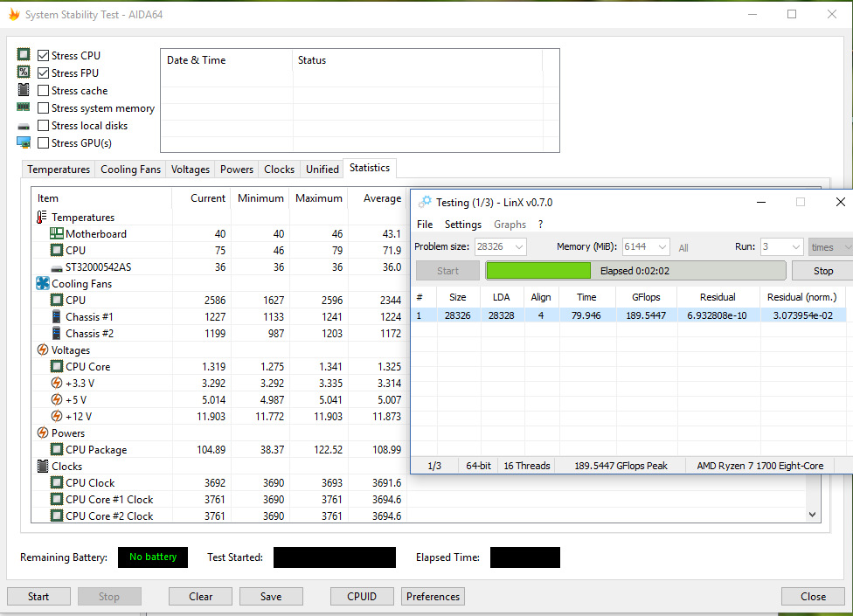Open the Settings menu in LinX
853x616 pixels.
[462, 225]
